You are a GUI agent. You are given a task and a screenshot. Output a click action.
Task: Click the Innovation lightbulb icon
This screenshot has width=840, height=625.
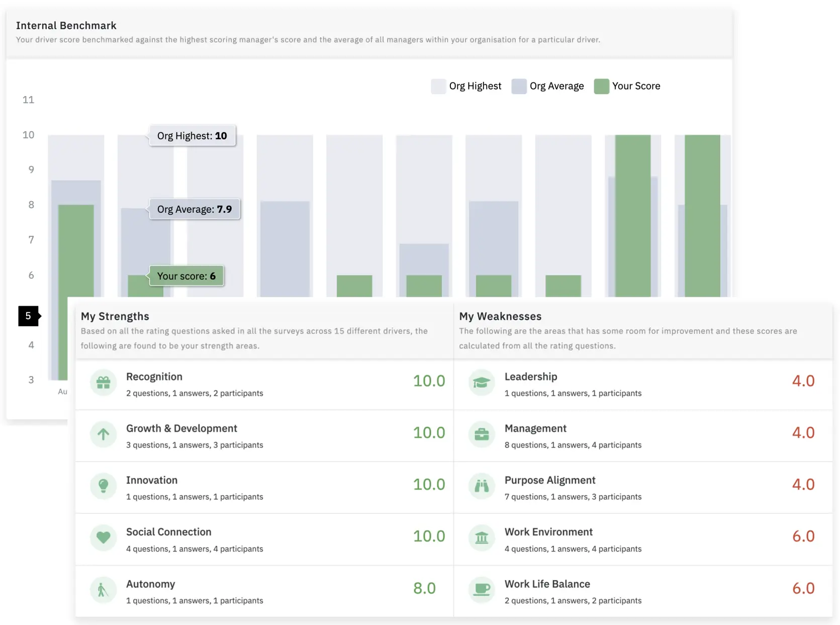104,486
